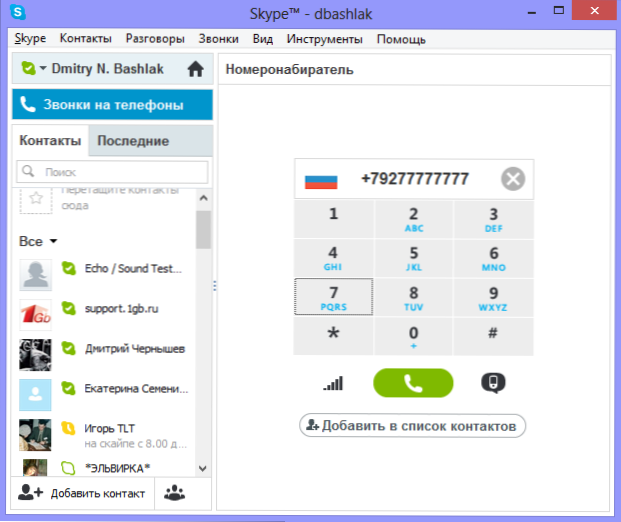The width and height of the screenshot is (621, 522).
Task: Dial digit 1 on keypad
Action: click(x=333, y=219)
